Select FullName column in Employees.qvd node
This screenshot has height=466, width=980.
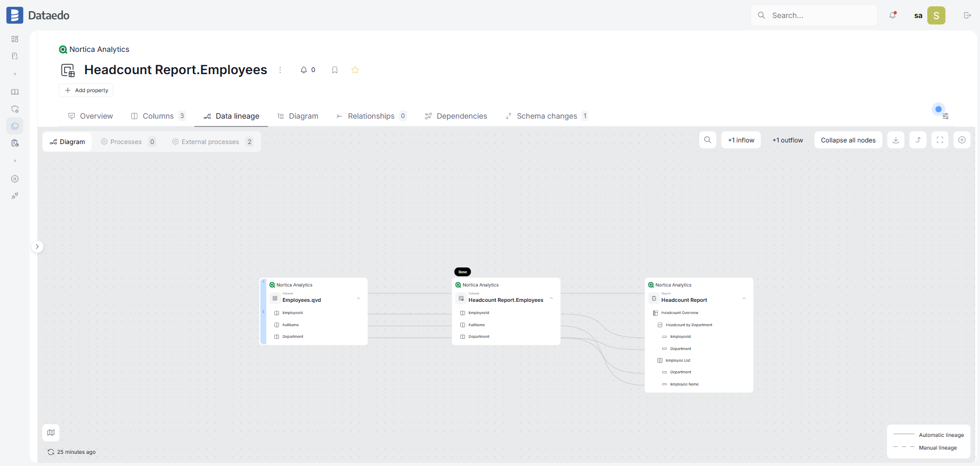290,325
